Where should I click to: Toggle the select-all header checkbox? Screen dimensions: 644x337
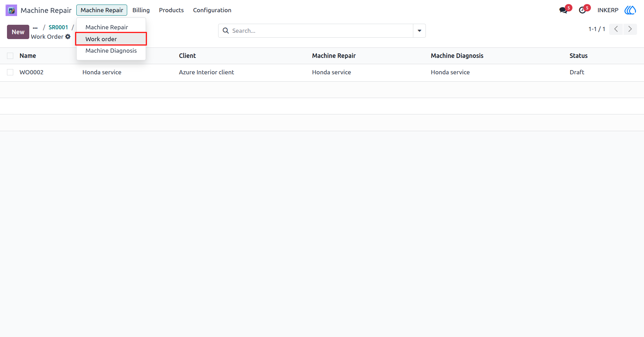(x=10, y=56)
